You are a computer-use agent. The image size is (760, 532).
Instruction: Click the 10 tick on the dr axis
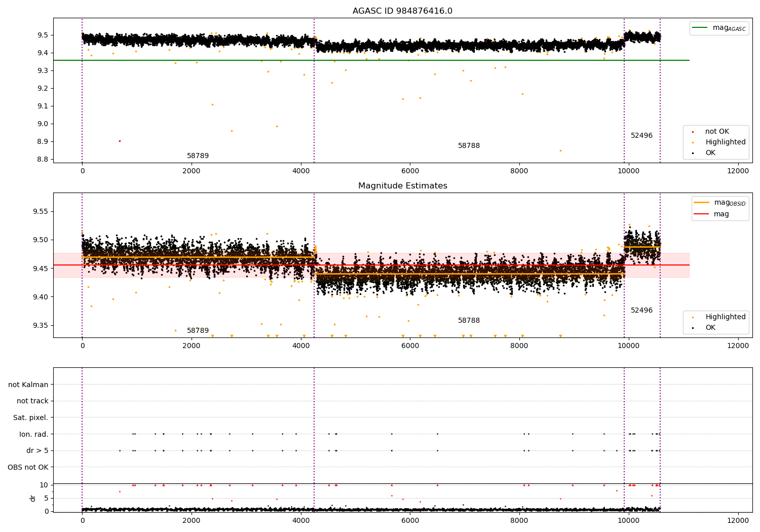point(44,485)
